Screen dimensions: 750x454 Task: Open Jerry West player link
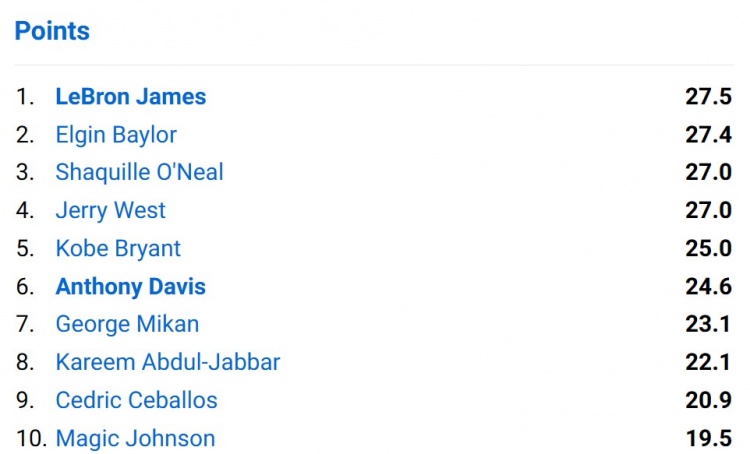[110, 210]
